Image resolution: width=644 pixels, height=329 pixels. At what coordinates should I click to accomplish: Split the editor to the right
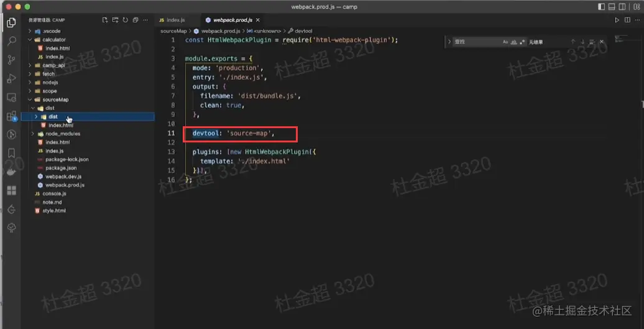click(x=627, y=20)
